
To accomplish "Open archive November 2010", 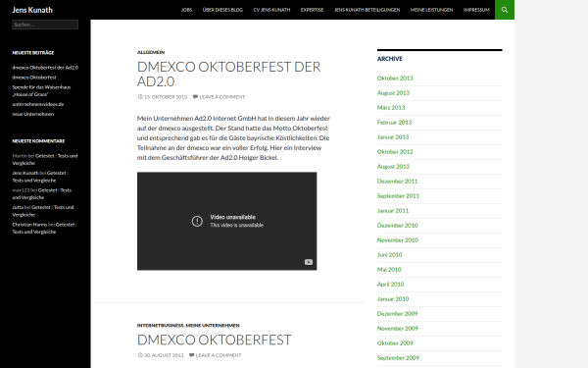I will click(398, 240).
